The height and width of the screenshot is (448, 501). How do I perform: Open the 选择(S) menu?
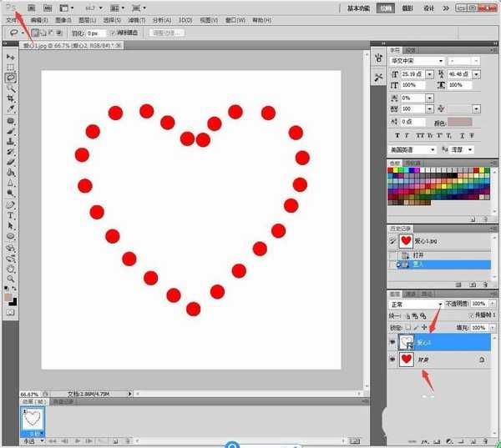pos(112,18)
